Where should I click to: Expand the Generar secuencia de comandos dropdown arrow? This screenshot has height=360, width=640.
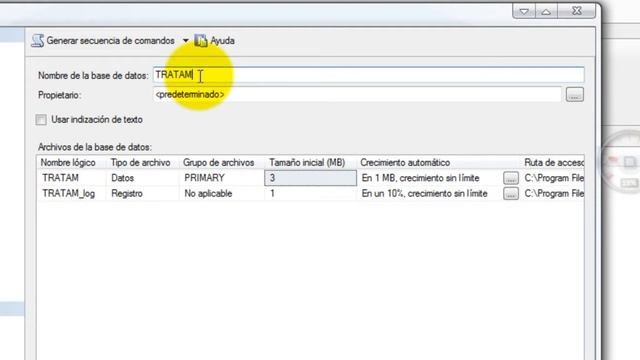coord(186,41)
